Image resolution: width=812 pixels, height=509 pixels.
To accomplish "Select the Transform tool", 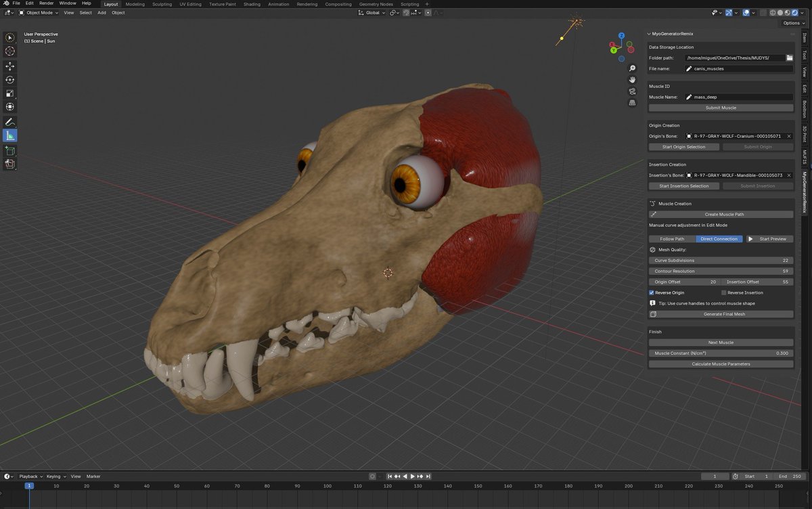I will click(x=10, y=107).
